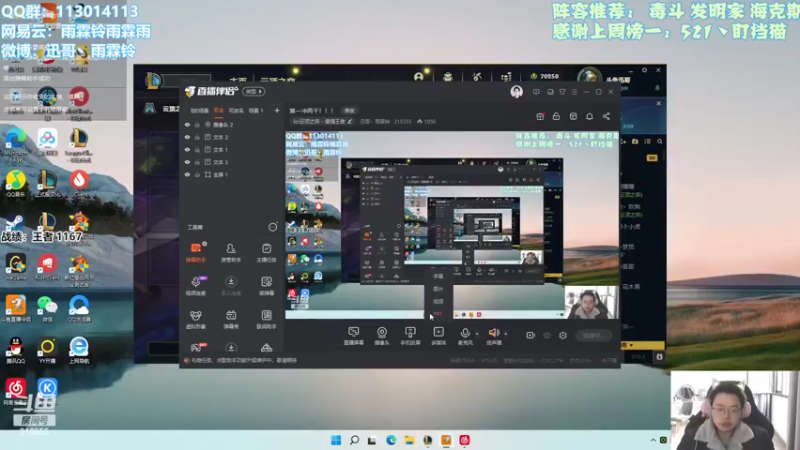Click the record video icon
Viewport: 800px width, 450px height.
click(x=531, y=335)
